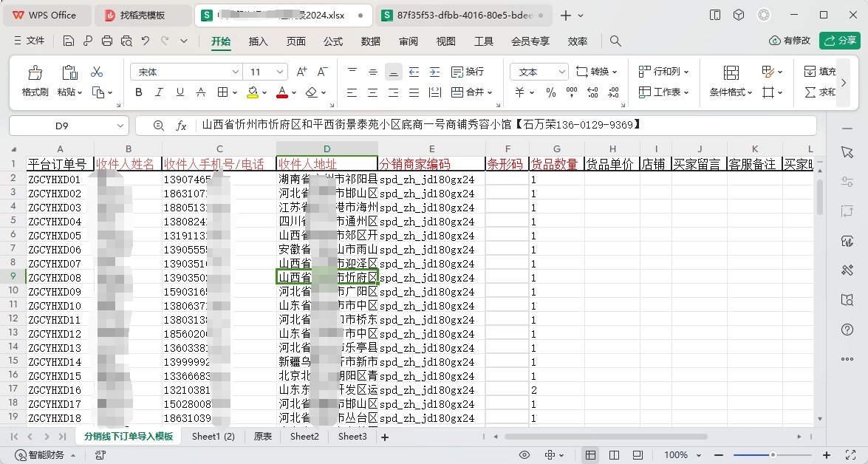This screenshot has width=868, height=464.
Task: Click the fx insert function icon
Action: coord(181,126)
